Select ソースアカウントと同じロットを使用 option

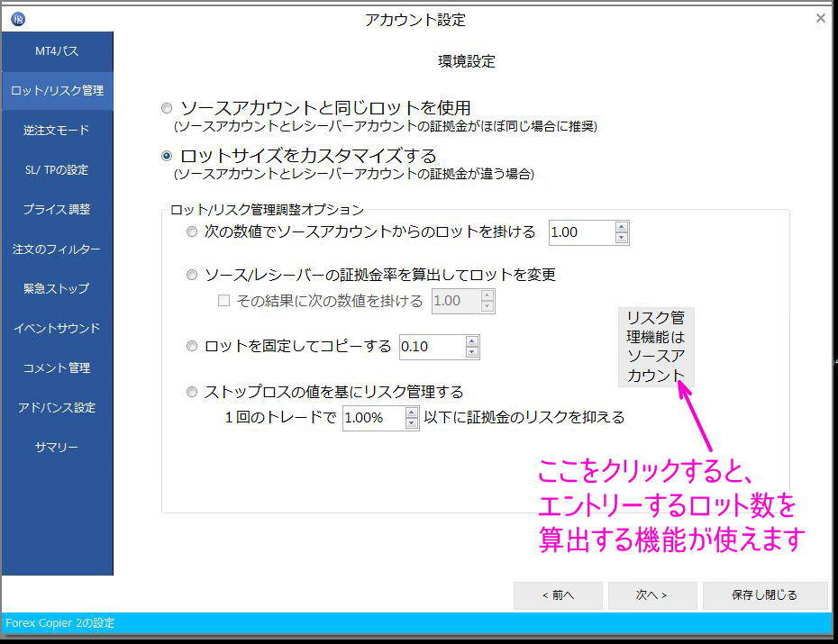point(167,107)
